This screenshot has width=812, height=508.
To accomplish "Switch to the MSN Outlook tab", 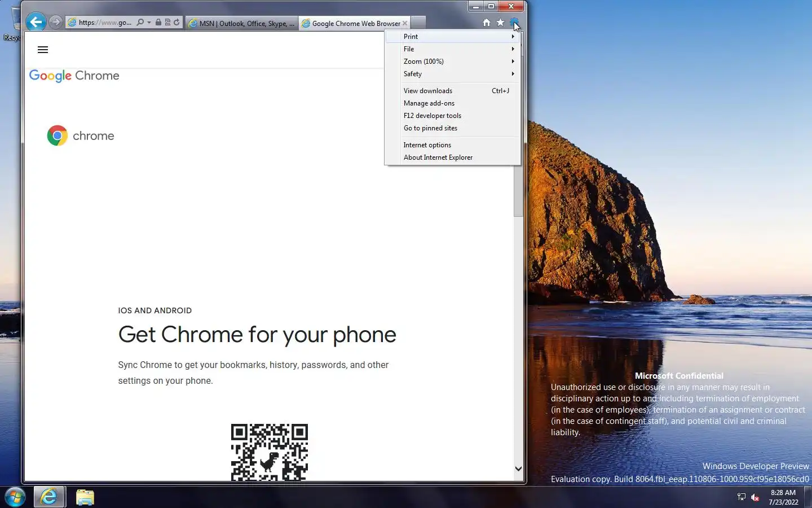I will tap(241, 23).
